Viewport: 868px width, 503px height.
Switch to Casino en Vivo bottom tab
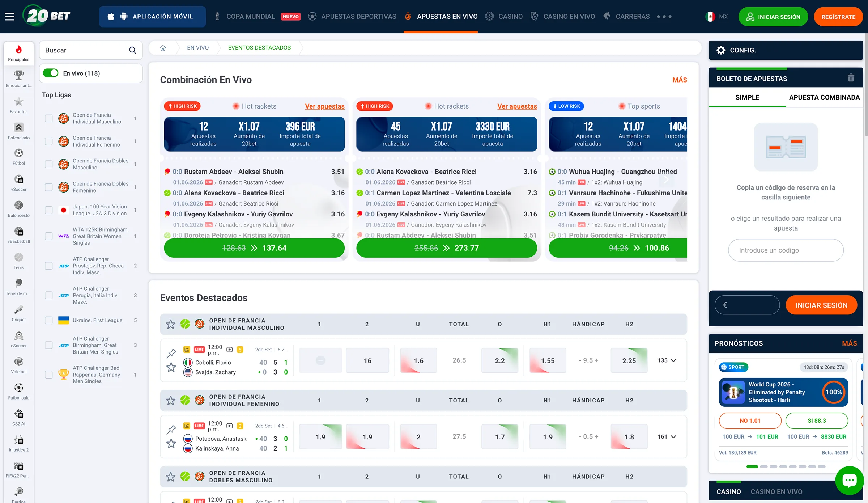(776, 492)
